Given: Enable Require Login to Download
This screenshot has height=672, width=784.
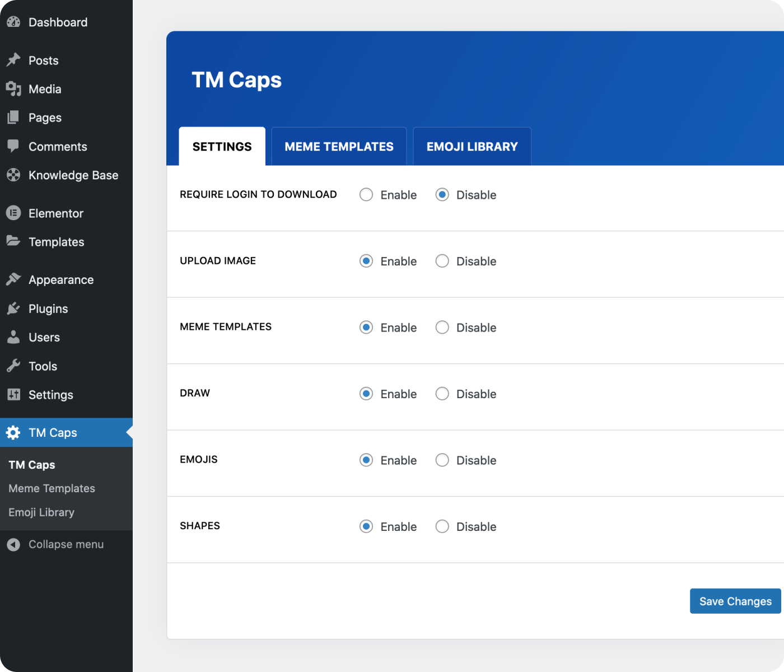Looking at the screenshot, I should coord(366,195).
